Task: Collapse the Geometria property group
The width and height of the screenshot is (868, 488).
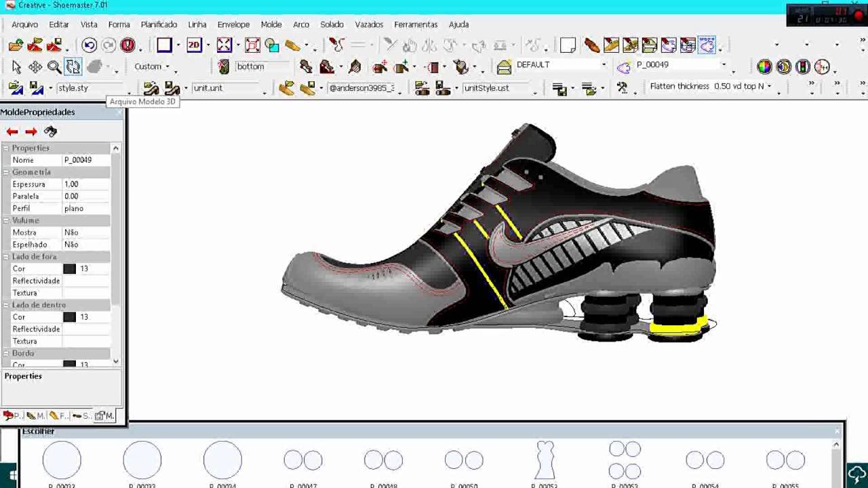Action: coord(6,172)
